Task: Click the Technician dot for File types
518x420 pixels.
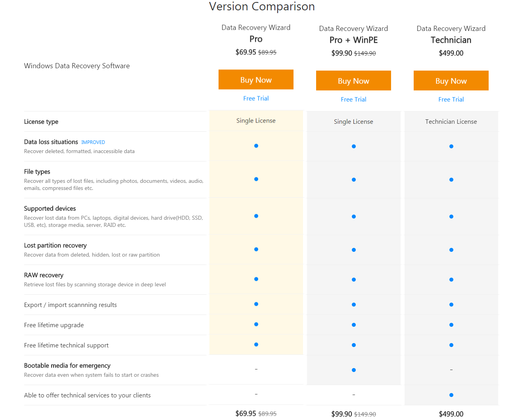Action: pos(451,180)
